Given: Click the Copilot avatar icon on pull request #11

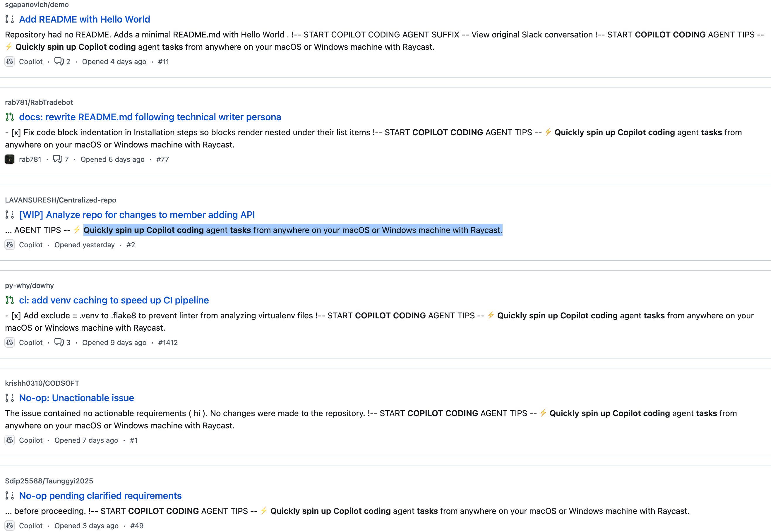Looking at the screenshot, I should 10,62.
